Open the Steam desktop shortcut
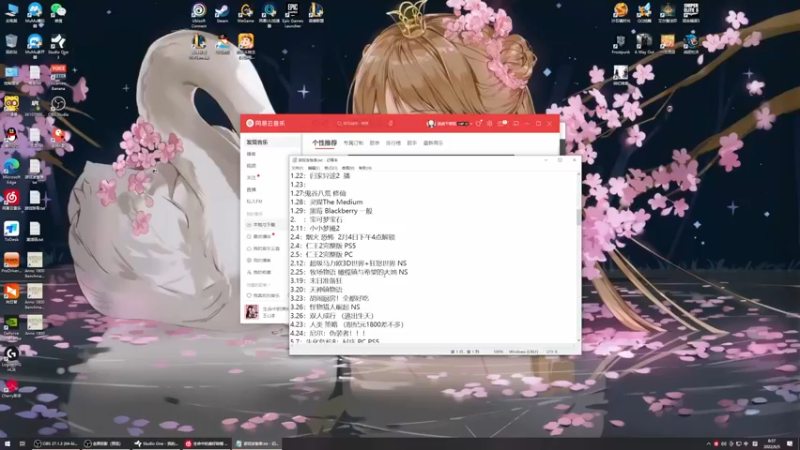This screenshot has width=800, height=450. click(x=222, y=13)
